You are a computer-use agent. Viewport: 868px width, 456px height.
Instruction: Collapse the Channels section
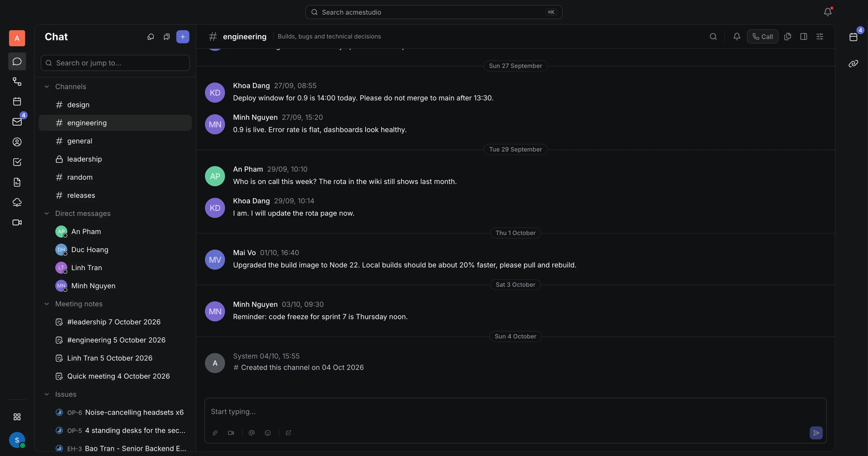point(47,87)
